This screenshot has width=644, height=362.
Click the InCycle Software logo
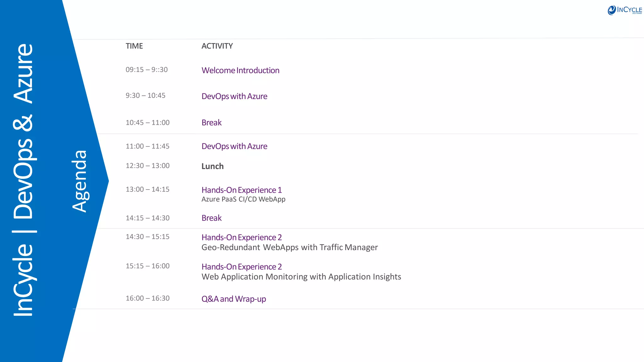tap(625, 10)
